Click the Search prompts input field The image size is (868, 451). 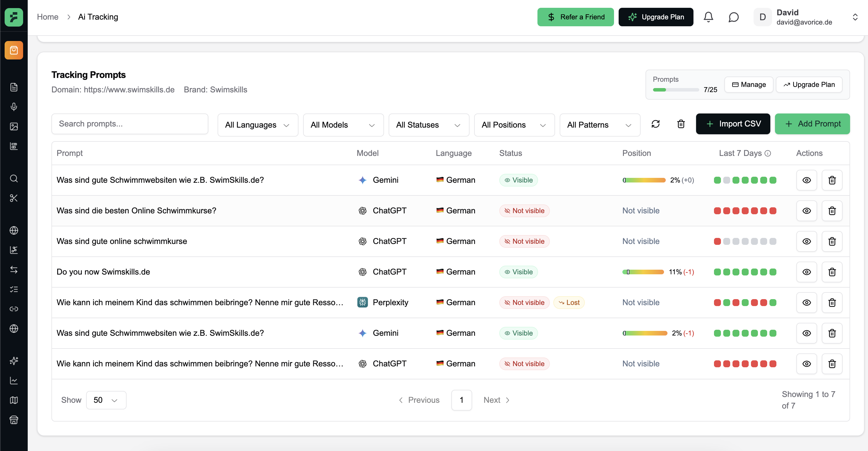click(x=130, y=124)
